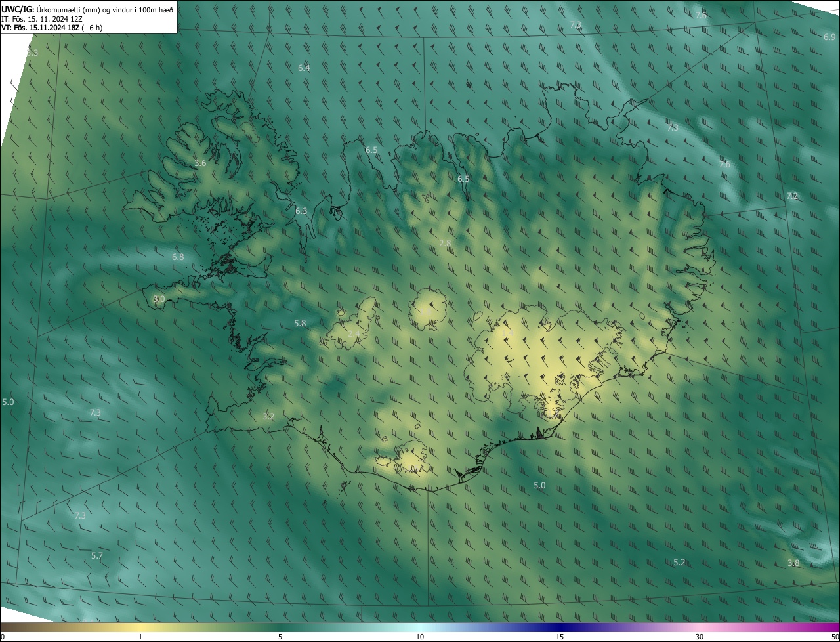Image resolution: width=840 pixels, height=642 pixels.
Task: Click the 1 tick on the color scale
Action: (x=140, y=637)
